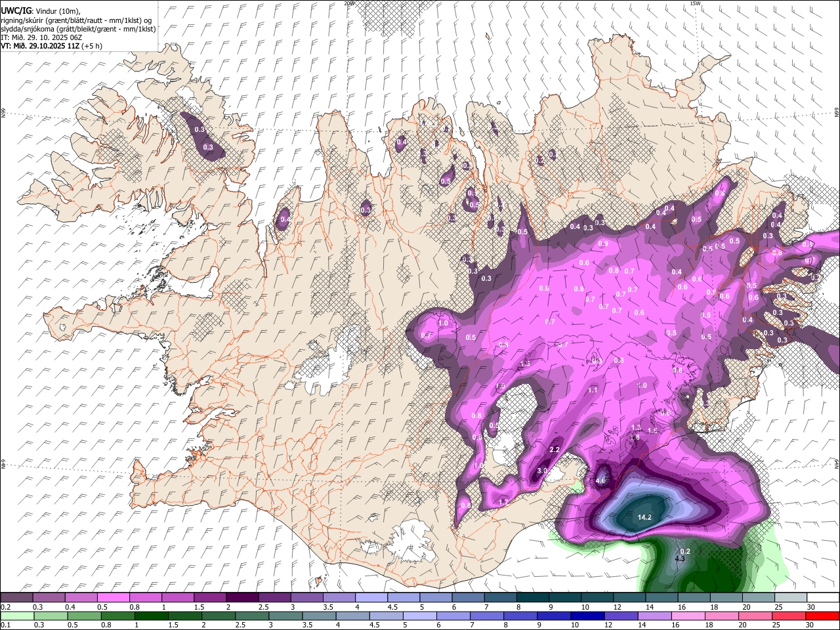Click the 4.3 value in the green area
840x630 pixels.
(x=680, y=559)
